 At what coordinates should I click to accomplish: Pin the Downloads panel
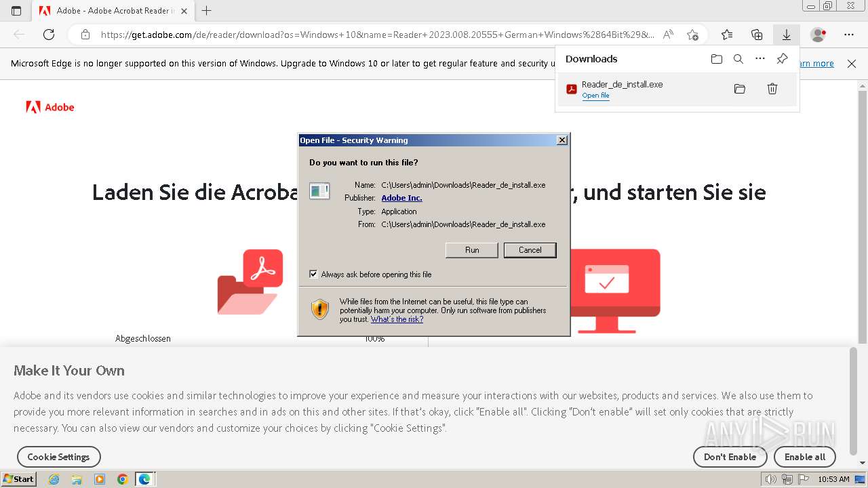pyautogui.click(x=782, y=59)
